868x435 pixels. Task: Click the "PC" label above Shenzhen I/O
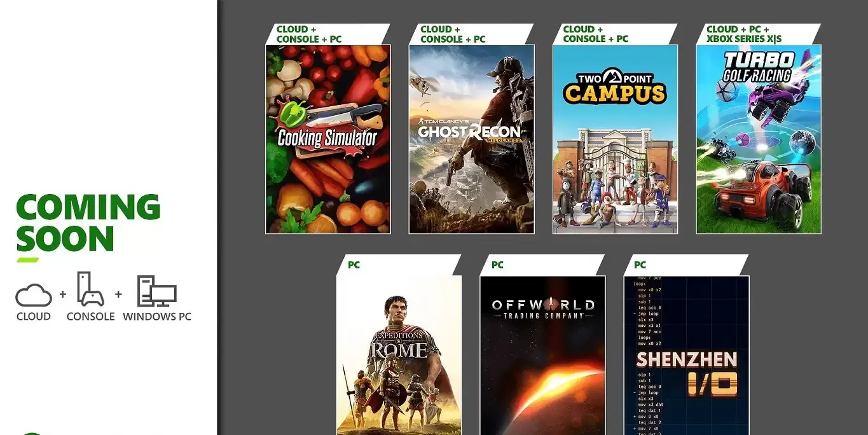coord(640,265)
